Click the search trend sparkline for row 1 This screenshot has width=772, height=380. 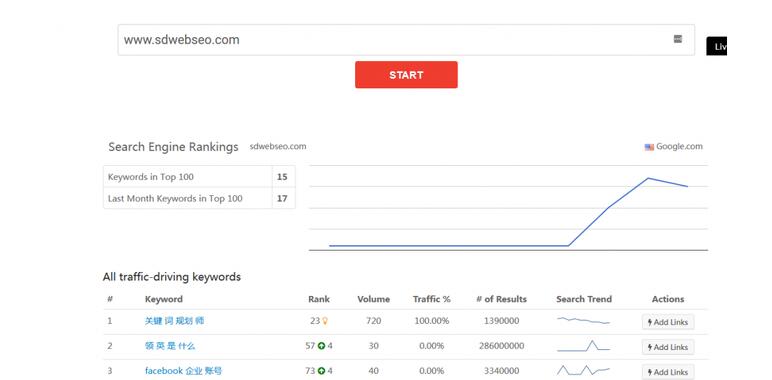(583, 320)
